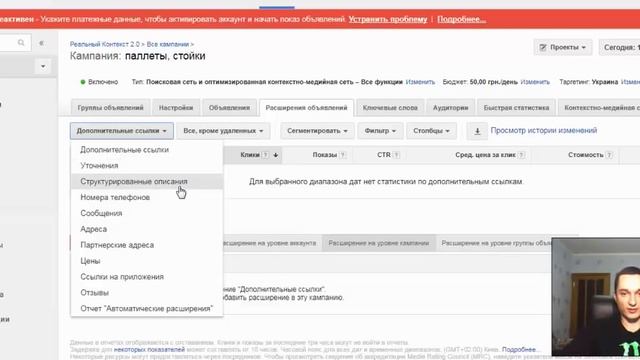Switch to Настройки tab
640x360 pixels.
(x=176, y=108)
